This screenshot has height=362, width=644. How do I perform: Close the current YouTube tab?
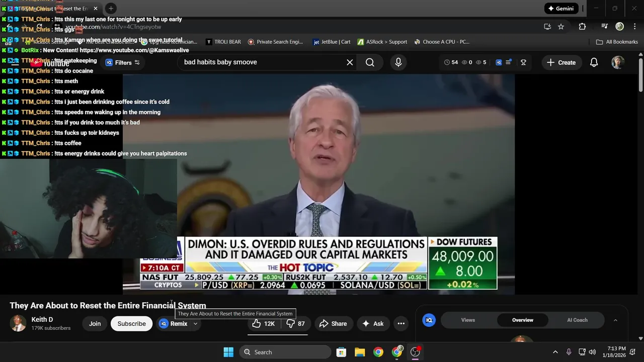[x=96, y=9]
